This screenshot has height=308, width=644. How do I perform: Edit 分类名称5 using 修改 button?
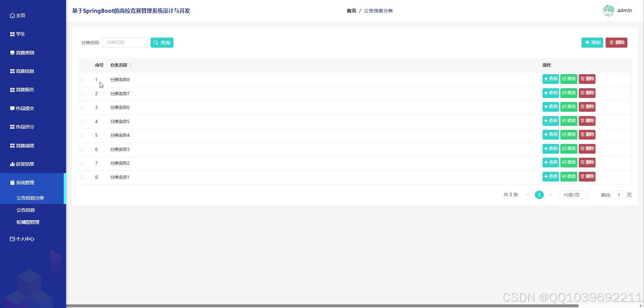pos(569,121)
